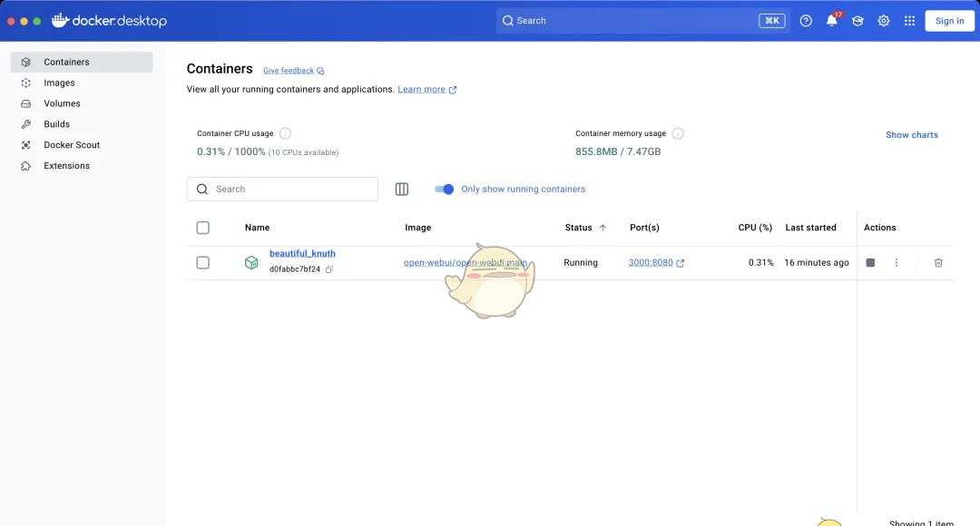
Task: Click the external icon next to Learn more
Action: [x=453, y=90]
